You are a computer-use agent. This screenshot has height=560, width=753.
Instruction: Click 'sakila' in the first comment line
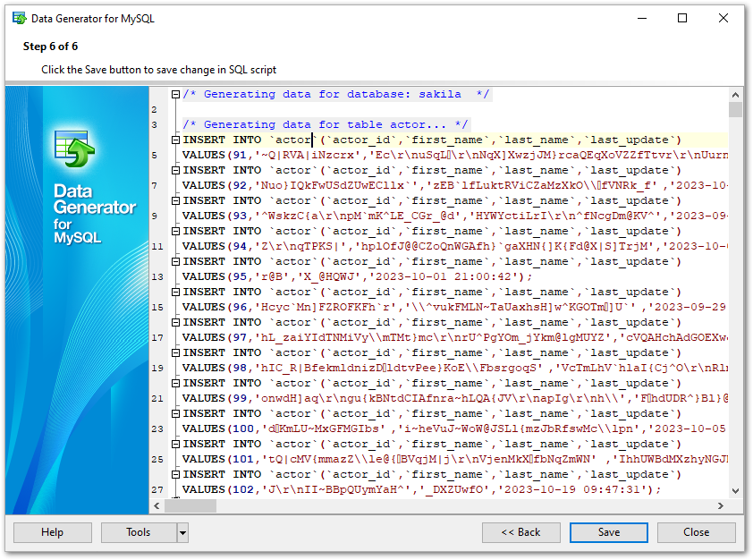pyautogui.click(x=440, y=94)
